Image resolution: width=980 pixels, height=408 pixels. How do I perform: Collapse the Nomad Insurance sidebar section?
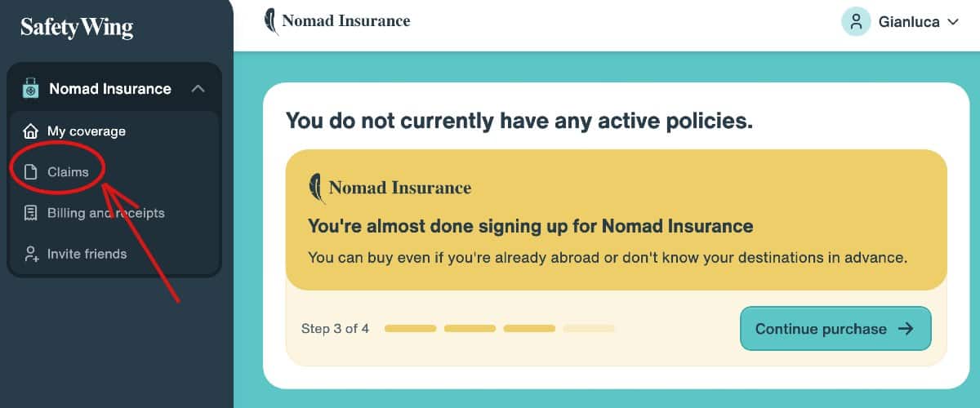tap(198, 88)
